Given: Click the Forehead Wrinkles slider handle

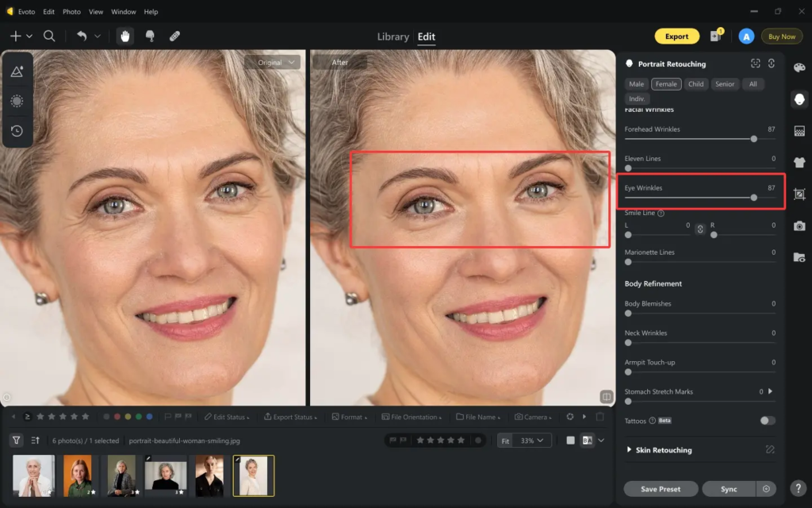Looking at the screenshot, I should coord(753,139).
